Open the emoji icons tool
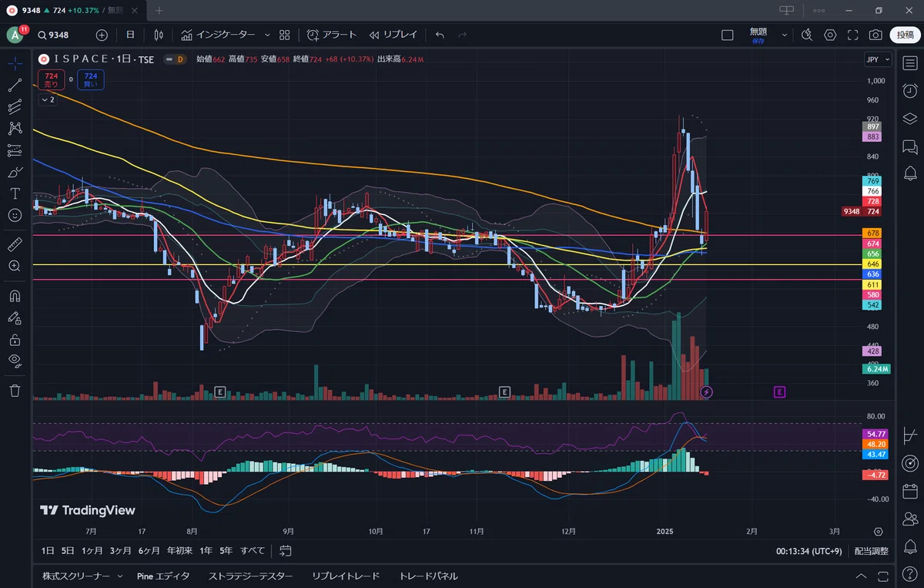Screen dimensions: 924x588 [x=15, y=215]
